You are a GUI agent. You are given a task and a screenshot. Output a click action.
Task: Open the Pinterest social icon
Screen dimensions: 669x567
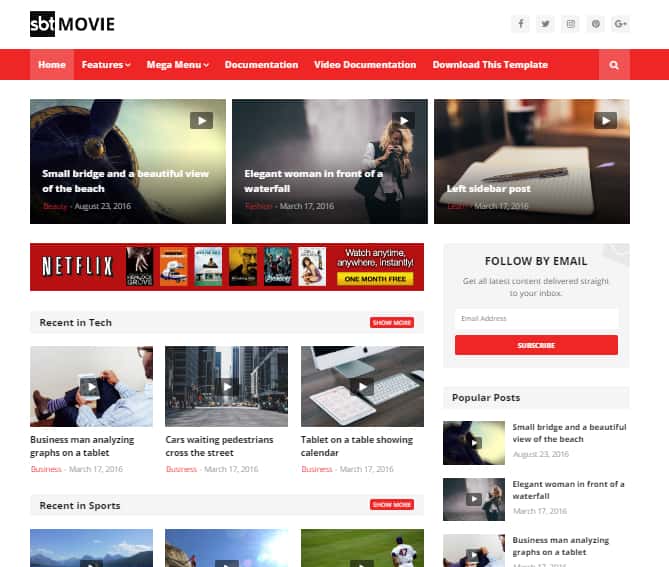point(596,24)
